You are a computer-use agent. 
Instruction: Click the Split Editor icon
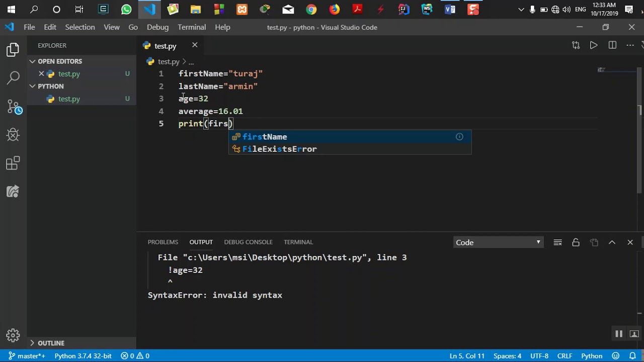click(x=612, y=45)
